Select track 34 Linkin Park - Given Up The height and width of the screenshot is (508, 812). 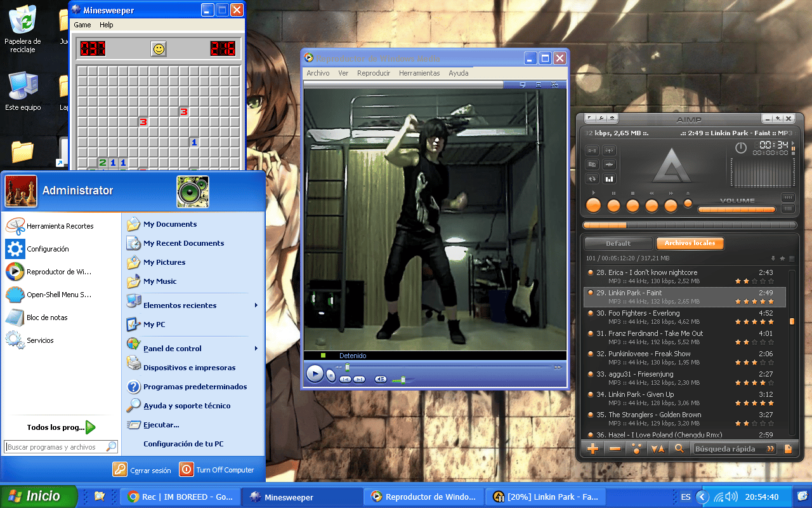tap(684, 399)
